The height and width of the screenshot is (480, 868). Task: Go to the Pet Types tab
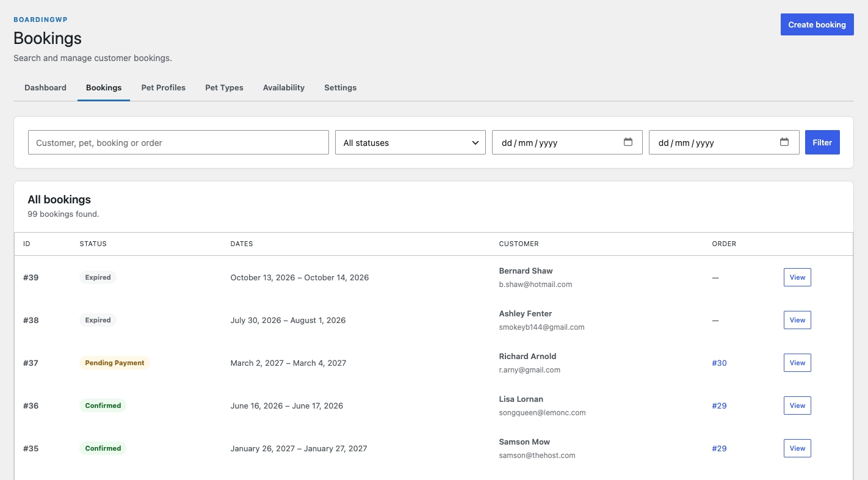point(224,87)
